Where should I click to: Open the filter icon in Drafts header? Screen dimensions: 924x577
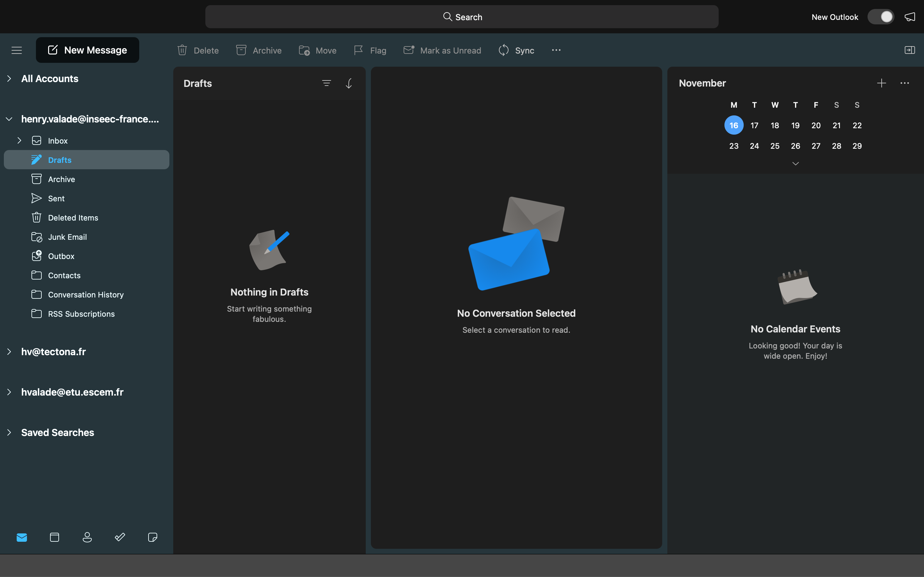[x=327, y=83]
